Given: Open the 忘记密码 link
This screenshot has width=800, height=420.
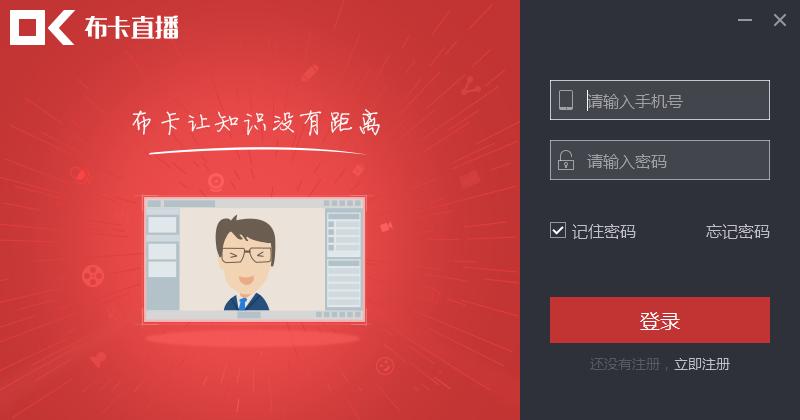Looking at the screenshot, I should [x=738, y=232].
